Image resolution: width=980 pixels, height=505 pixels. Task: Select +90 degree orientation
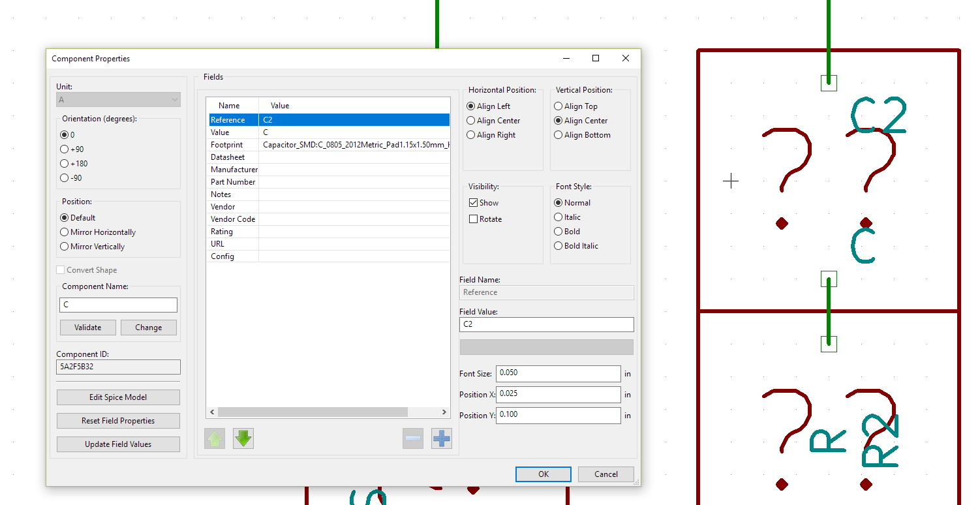(x=64, y=149)
